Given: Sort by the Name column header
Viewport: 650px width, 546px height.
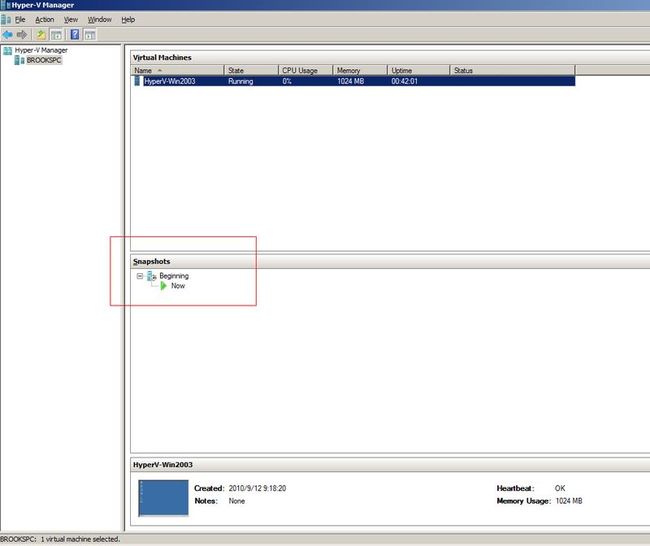Looking at the screenshot, I should (x=177, y=70).
